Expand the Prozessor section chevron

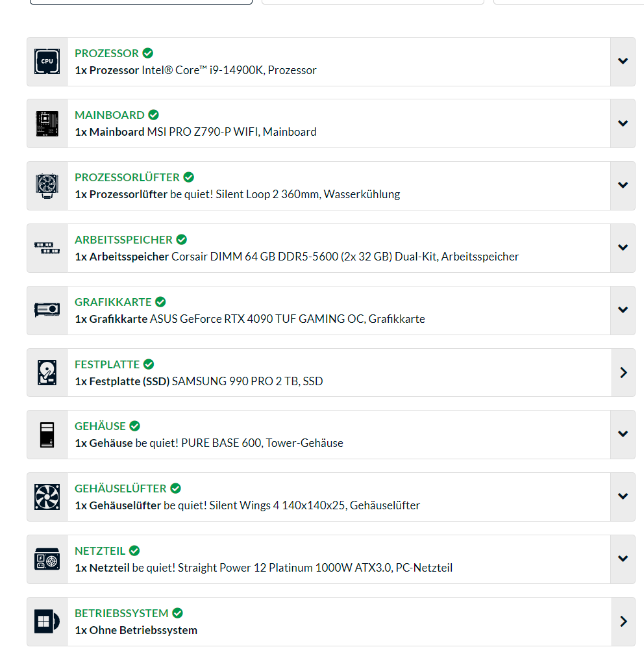click(623, 62)
